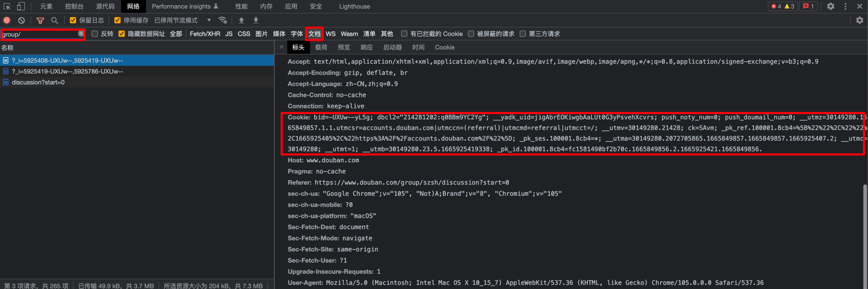The height and width of the screenshot is (289, 868).
Task: Open network search magnifier
Action: [x=55, y=20]
